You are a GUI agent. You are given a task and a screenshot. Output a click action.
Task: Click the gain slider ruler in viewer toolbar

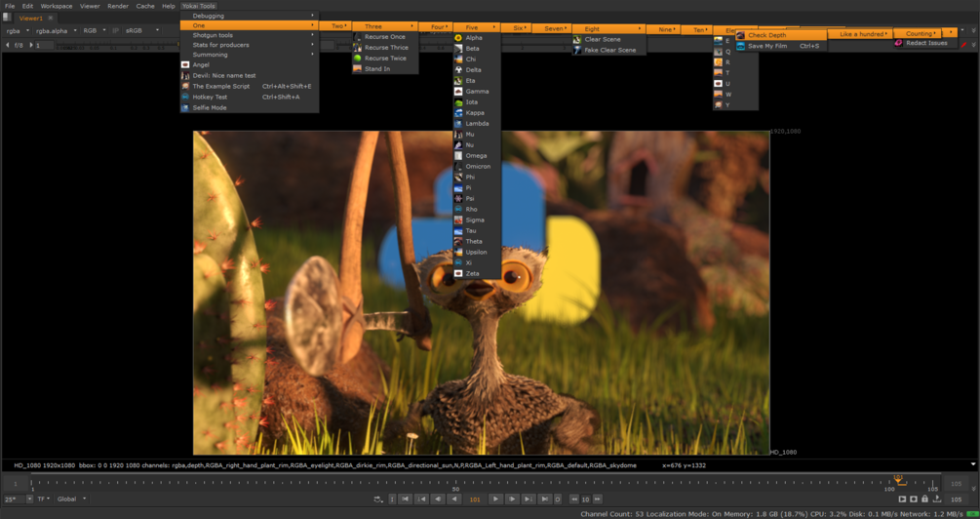(119, 45)
